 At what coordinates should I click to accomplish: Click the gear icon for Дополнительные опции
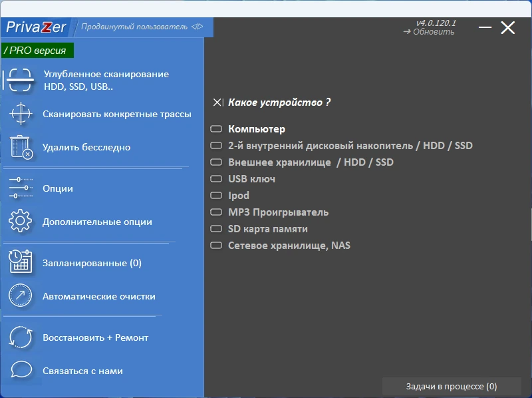pyautogui.click(x=21, y=221)
